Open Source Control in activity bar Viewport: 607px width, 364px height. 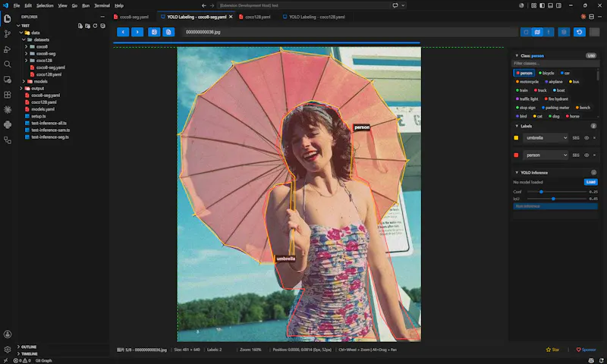tap(8, 34)
